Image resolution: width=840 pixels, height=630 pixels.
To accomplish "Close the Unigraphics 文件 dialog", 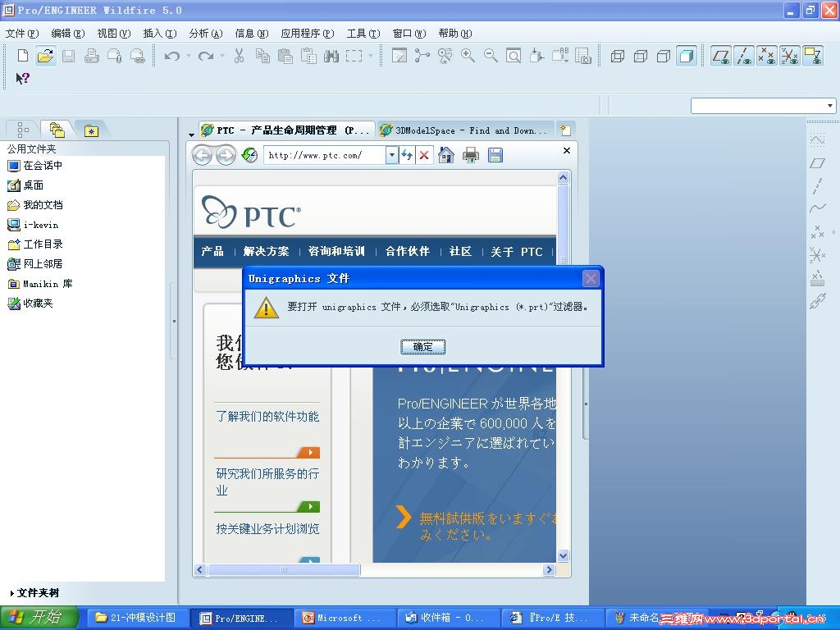I will click(x=591, y=278).
